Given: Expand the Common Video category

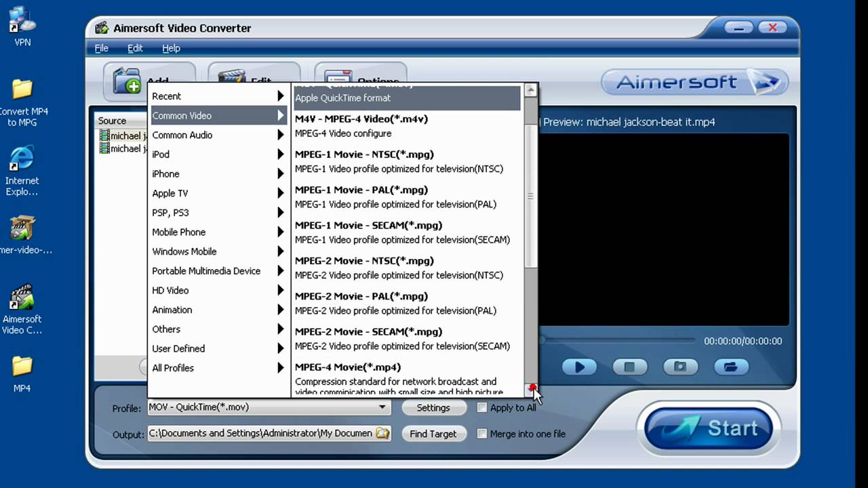Looking at the screenshot, I should [x=219, y=115].
